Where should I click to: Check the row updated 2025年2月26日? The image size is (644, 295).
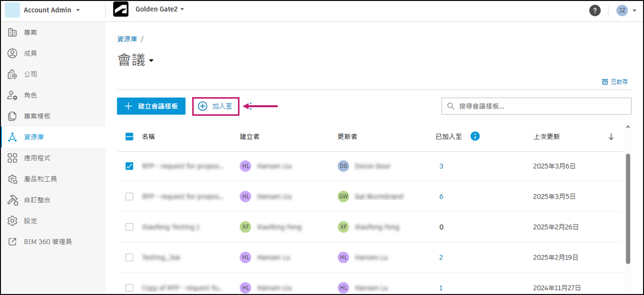point(129,227)
